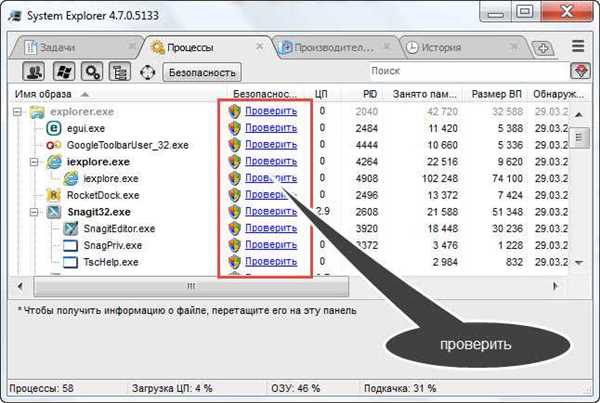This screenshot has height=403, width=600.
Task: Collapse the Snagit32.exe tree node
Action: coord(34,212)
